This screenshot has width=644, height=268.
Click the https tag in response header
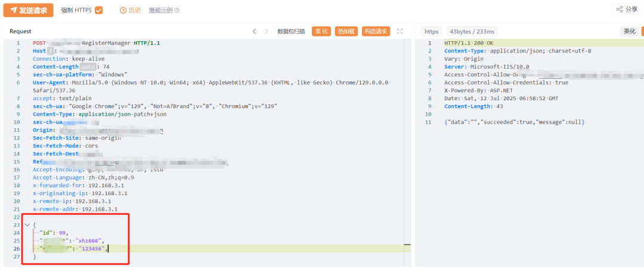point(431,31)
